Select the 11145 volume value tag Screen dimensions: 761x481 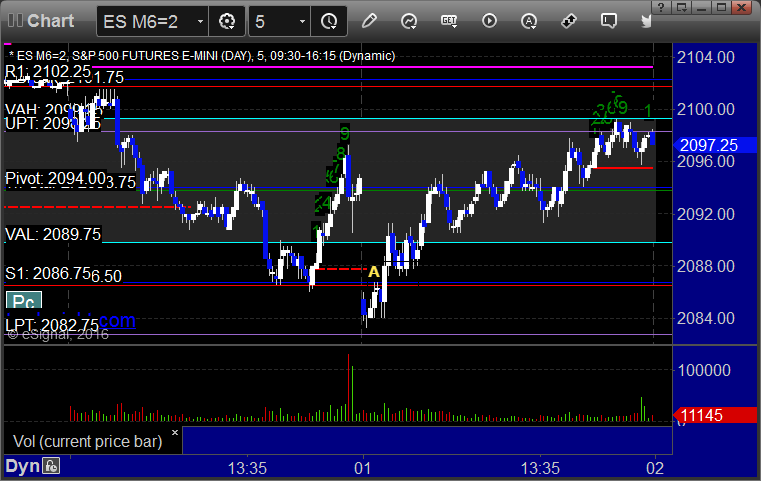pos(714,415)
